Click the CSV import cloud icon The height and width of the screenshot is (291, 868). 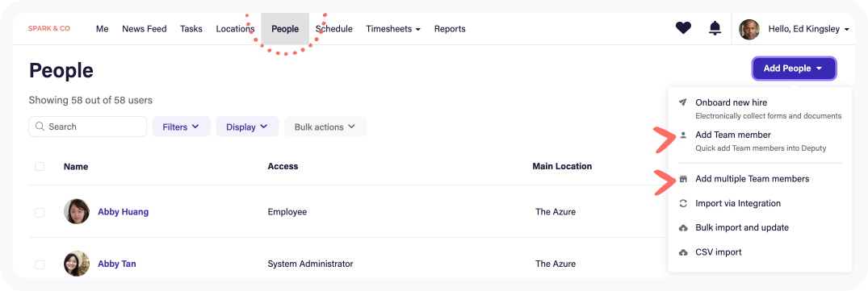[683, 252]
